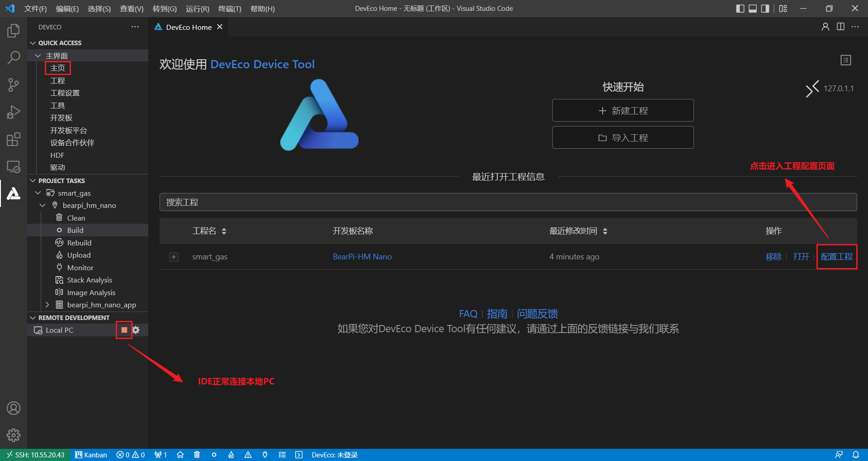Click the SSH remote indicator in status bar

click(x=35, y=455)
